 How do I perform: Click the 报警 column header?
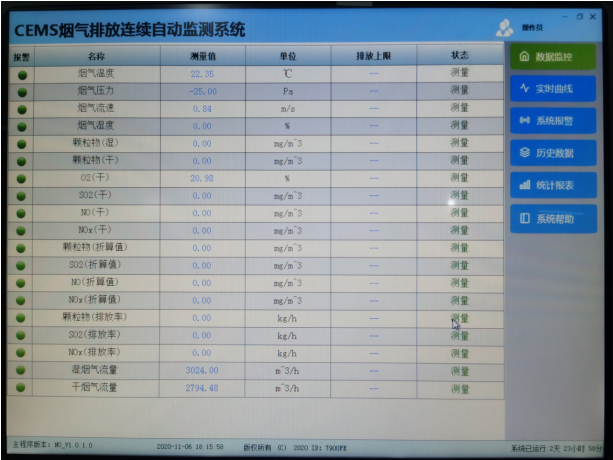(22, 57)
